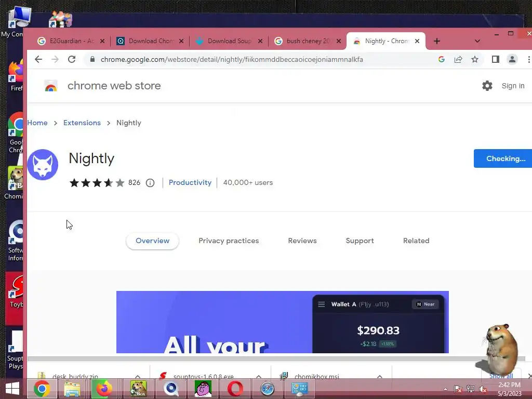This screenshot has height=399, width=532.
Task: Click the Google icon in address bar
Action: click(442, 59)
